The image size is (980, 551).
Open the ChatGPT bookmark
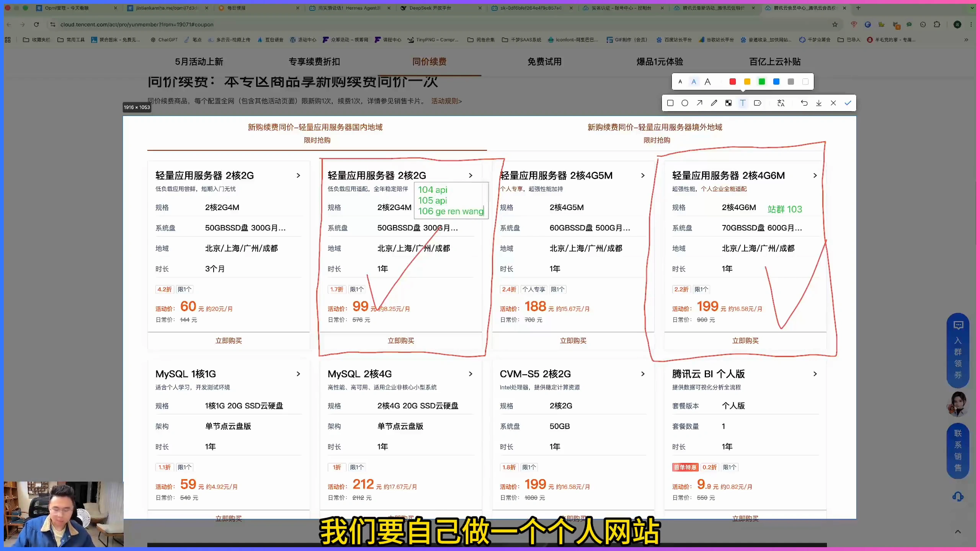click(x=164, y=39)
